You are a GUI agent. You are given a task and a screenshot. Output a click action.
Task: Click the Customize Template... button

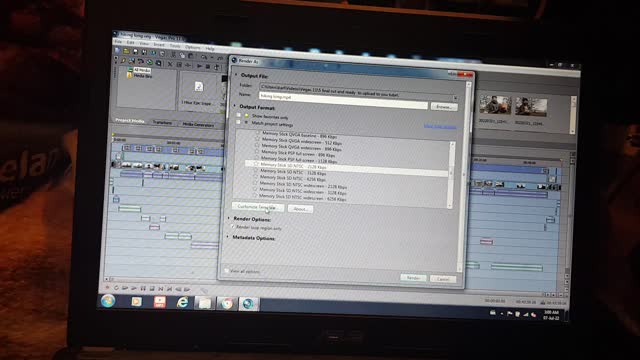[258, 207]
